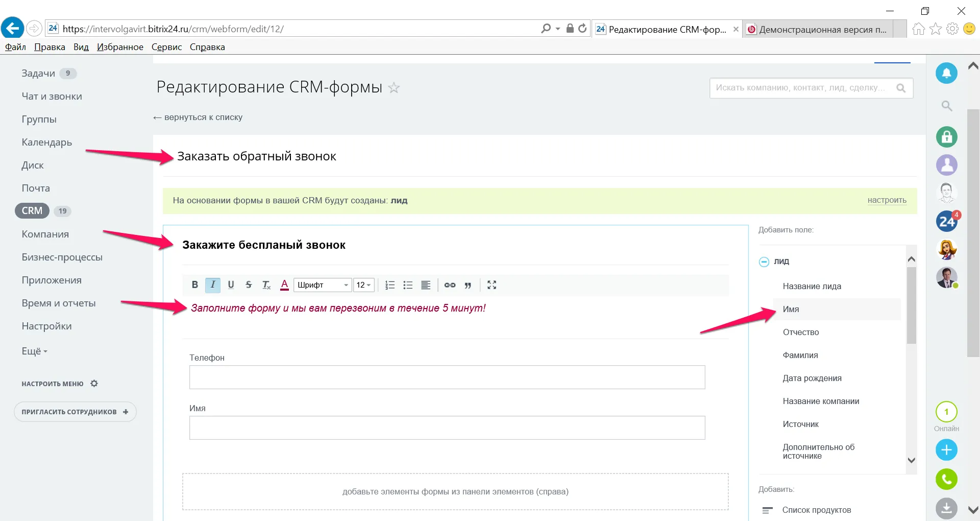
Task: Click the strikethrough text icon
Action: tap(249, 285)
